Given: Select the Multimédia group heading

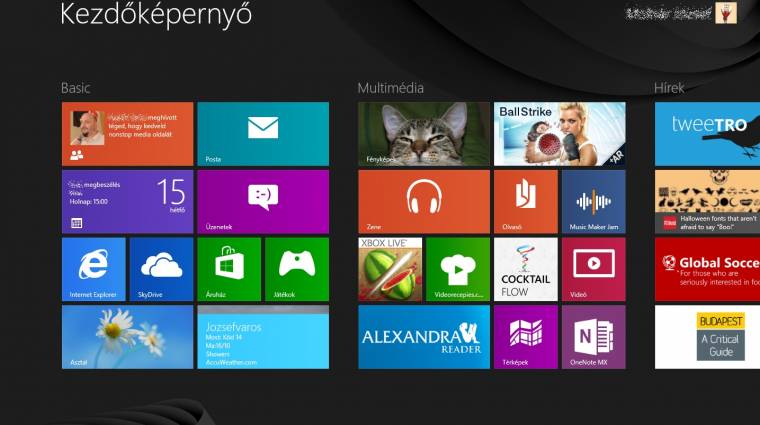Looking at the screenshot, I should (391, 88).
